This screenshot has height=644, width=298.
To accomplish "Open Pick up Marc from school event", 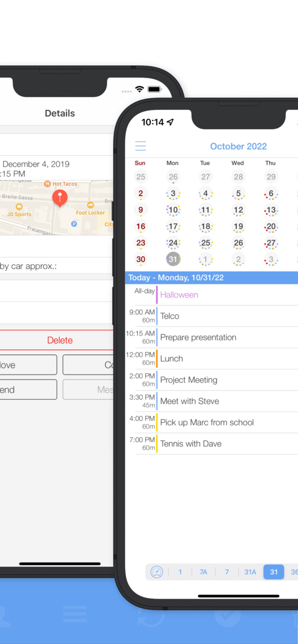I will tap(212, 422).
